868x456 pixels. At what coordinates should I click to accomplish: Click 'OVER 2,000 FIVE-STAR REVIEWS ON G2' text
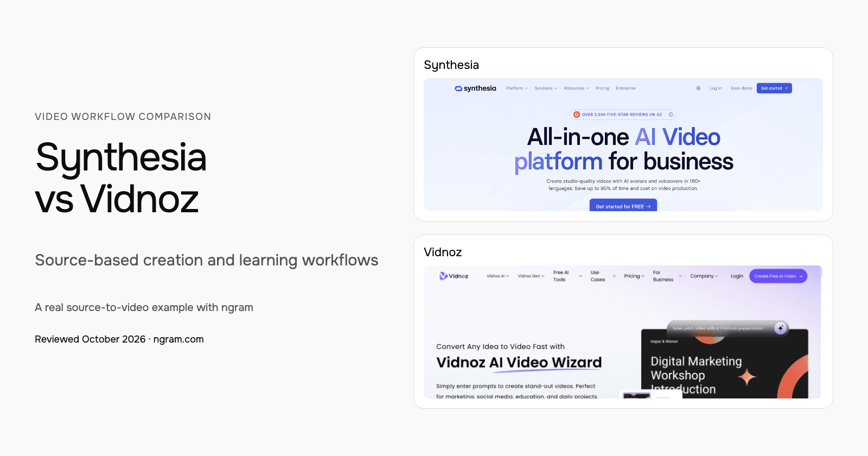(622, 115)
